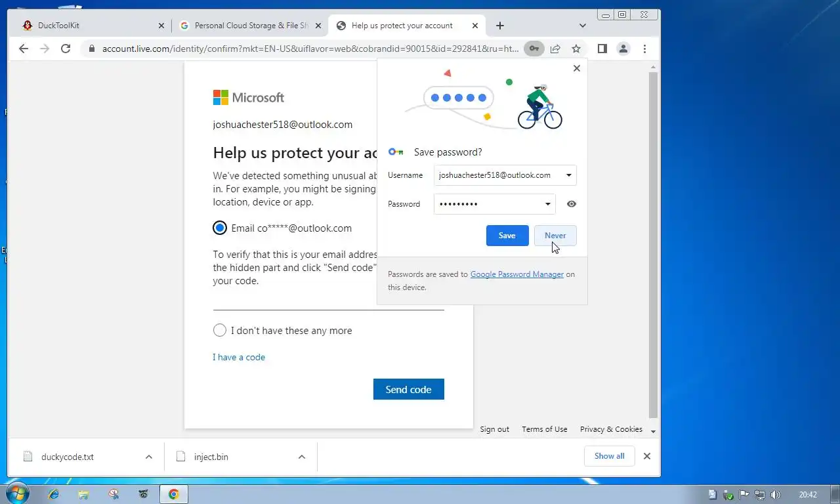
Task: Open the Chrome profile avatar
Action: 623,49
